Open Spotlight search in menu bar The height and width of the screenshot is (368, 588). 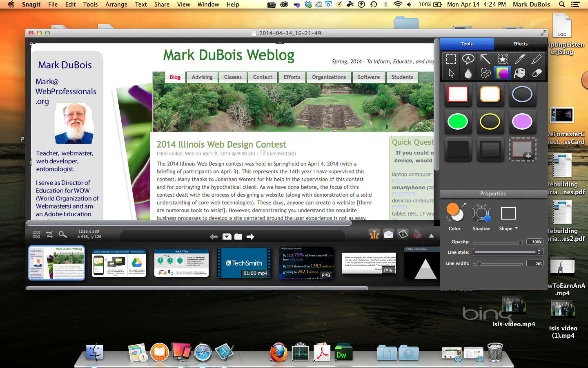click(x=562, y=4)
